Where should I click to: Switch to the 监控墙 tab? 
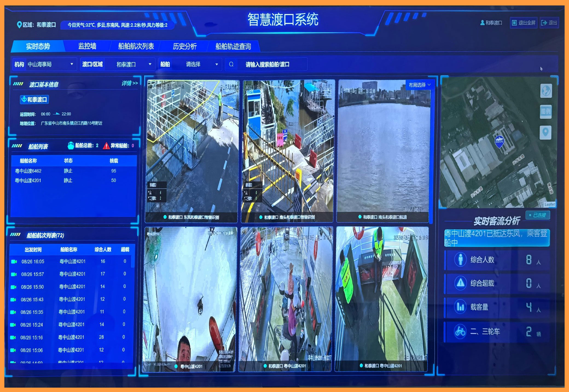87,46
